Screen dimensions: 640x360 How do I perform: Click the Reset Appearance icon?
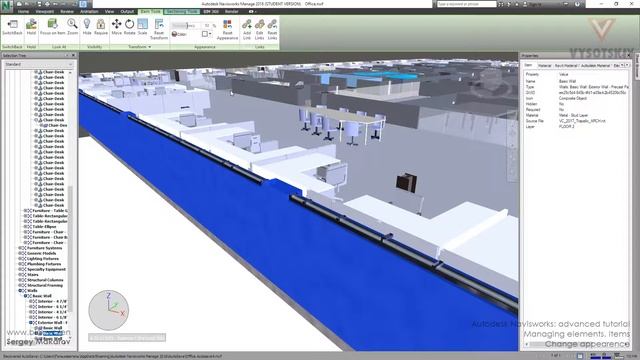pyautogui.click(x=227, y=24)
